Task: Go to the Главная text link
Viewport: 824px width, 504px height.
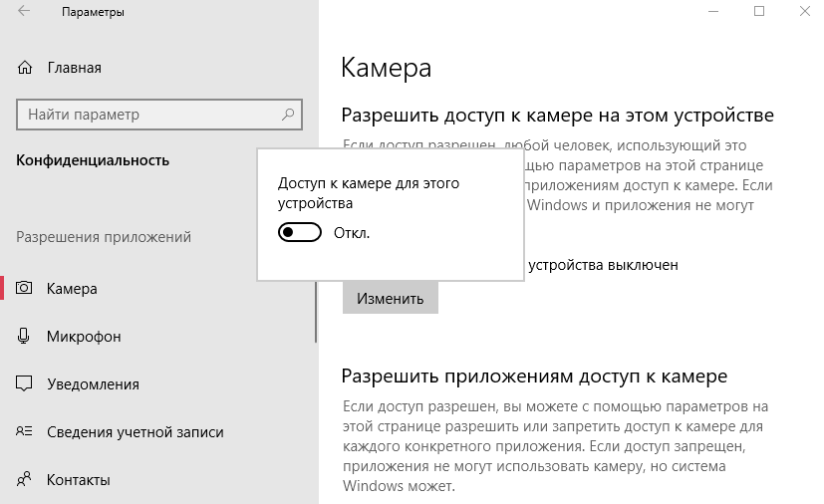Action: [x=74, y=69]
